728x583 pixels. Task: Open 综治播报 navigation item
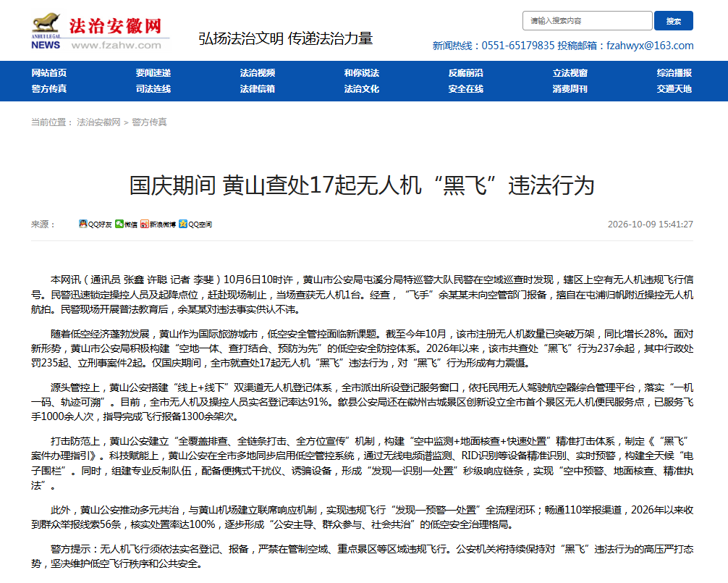tap(674, 73)
